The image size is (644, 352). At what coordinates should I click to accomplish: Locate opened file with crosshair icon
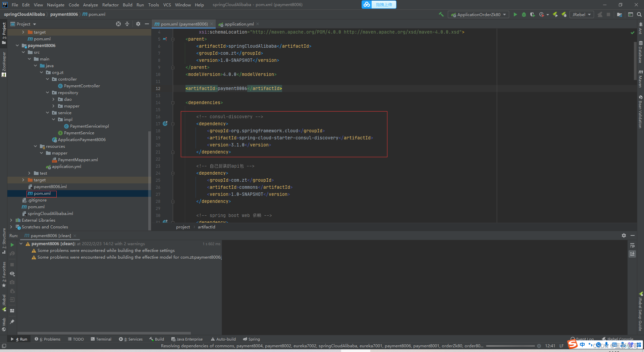pyautogui.click(x=118, y=24)
